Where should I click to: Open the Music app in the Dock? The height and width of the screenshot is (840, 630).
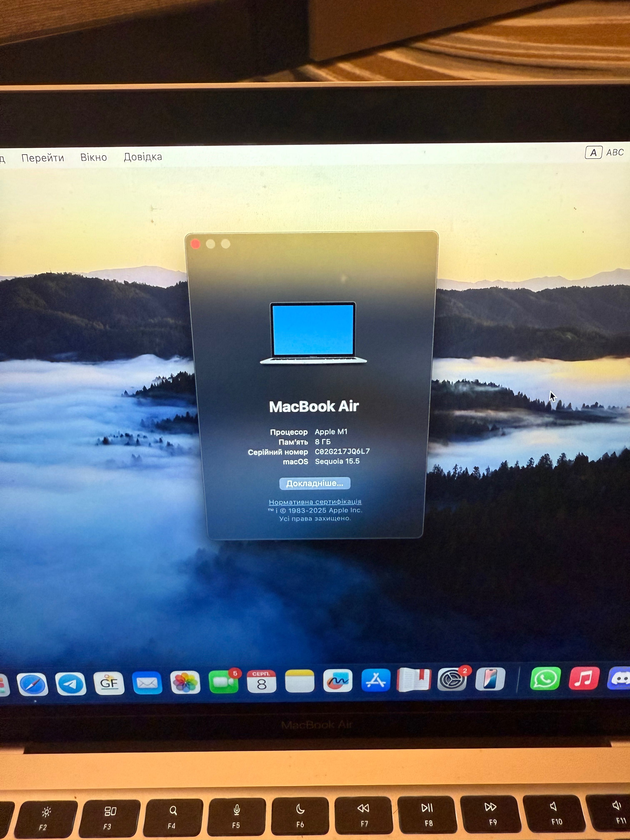(584, 678)
